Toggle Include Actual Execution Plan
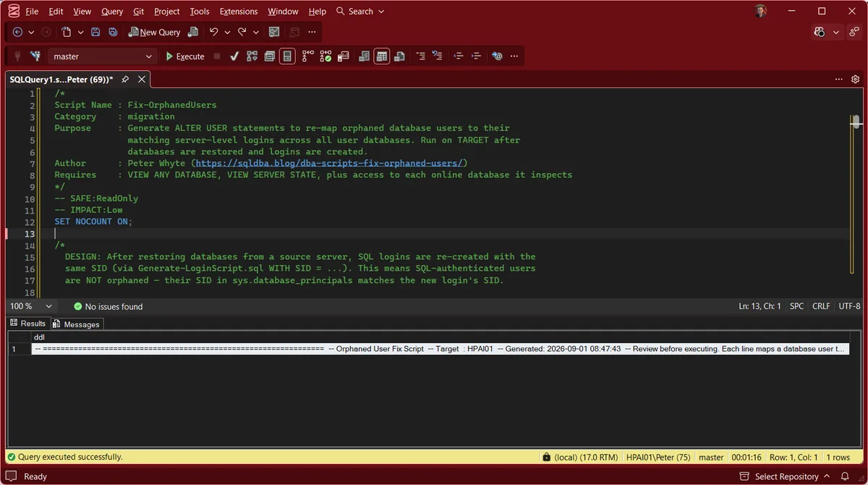This screenshot has height=485, width=868. (x=308, y=56)
